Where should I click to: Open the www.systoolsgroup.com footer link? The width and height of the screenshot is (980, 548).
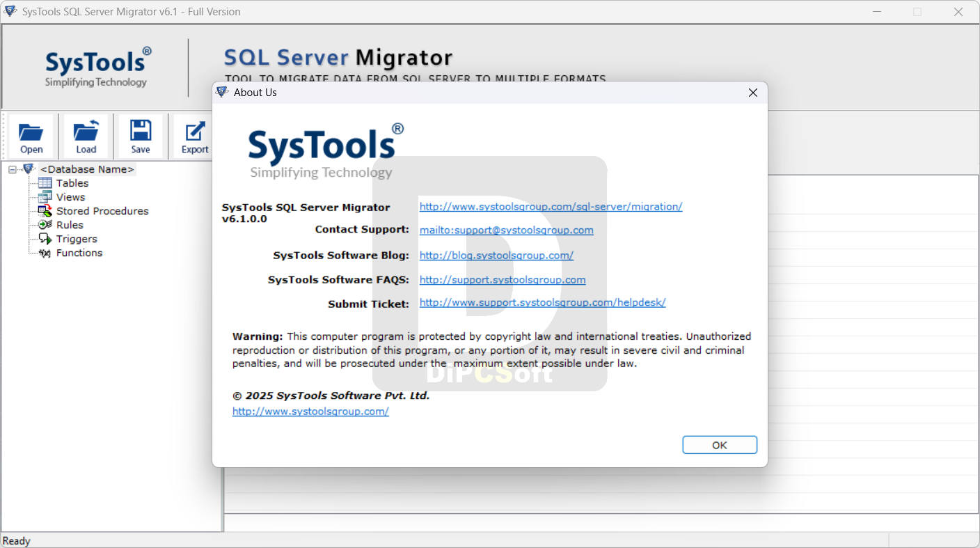[310, 411]
